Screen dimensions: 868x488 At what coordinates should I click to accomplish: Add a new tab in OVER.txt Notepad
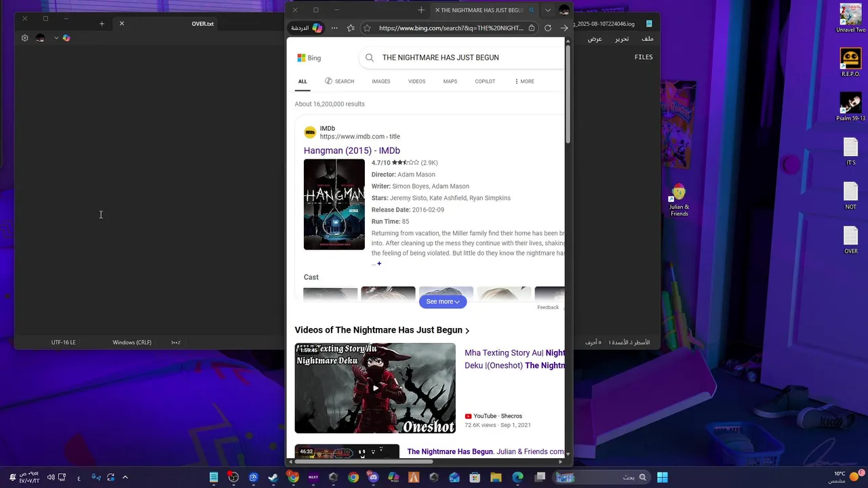[102, 24]
